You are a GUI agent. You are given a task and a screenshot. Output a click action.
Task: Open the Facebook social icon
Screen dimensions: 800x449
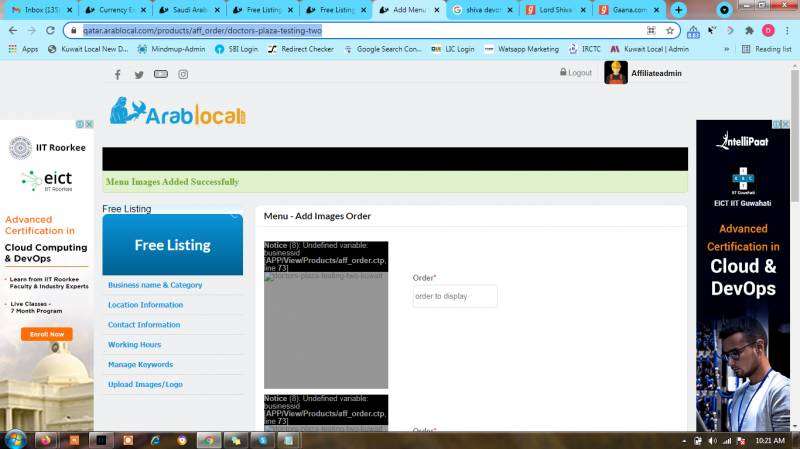117,74
